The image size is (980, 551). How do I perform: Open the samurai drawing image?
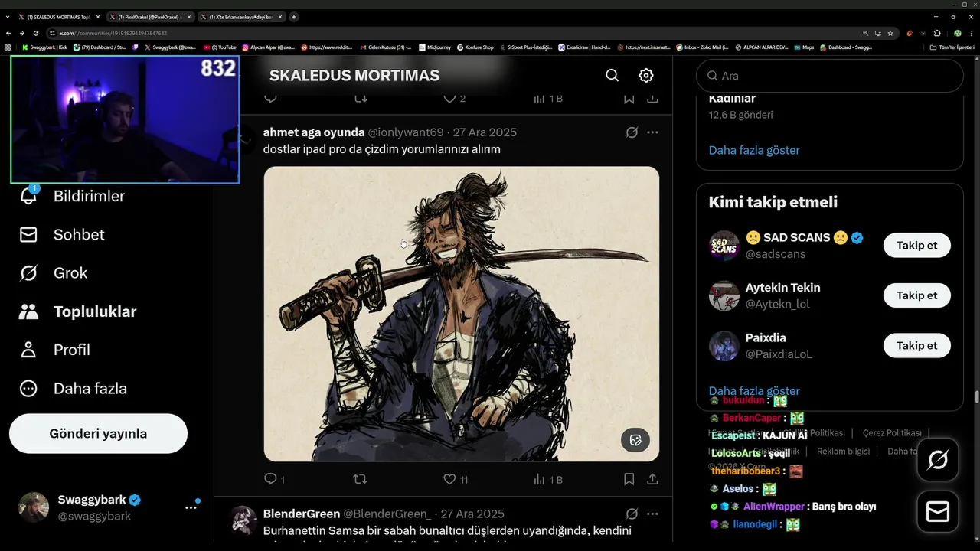[x=462, y=314]
